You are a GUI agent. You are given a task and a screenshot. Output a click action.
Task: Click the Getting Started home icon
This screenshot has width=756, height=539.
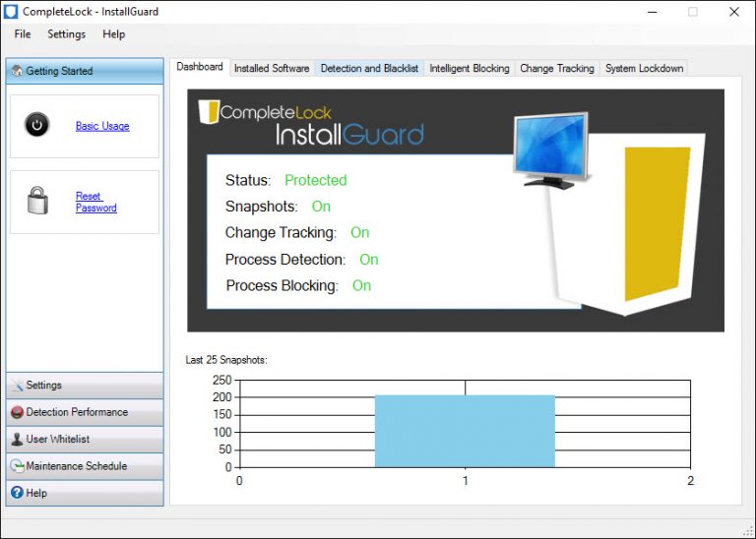17,71
